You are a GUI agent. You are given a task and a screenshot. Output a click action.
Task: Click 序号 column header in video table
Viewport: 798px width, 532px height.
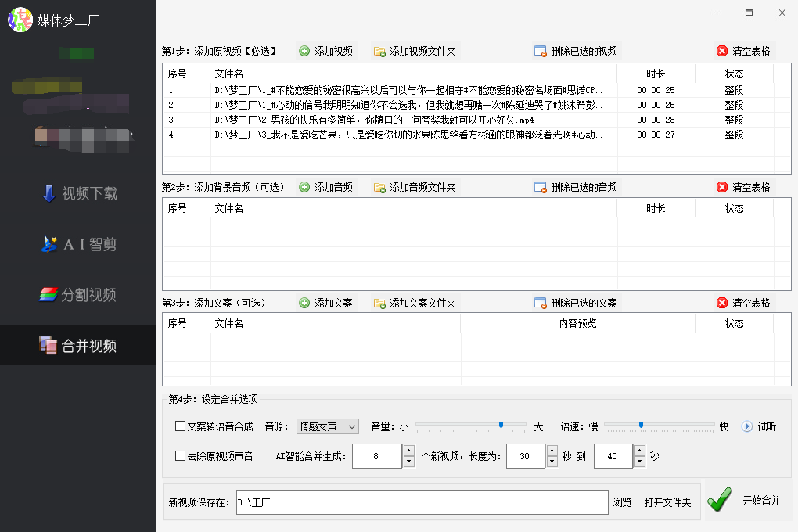click(186, 74)
